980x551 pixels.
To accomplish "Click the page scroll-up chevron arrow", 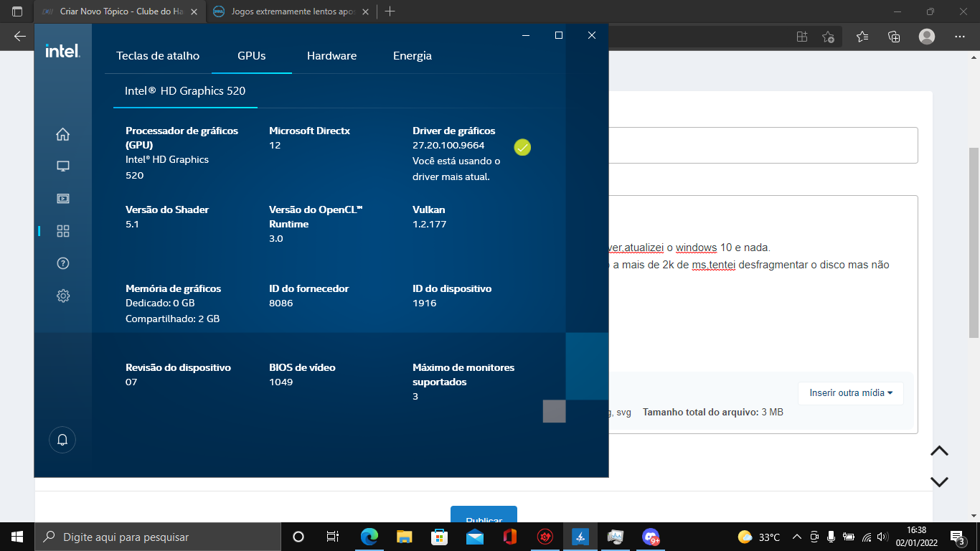I will click(x=939, y=451).
